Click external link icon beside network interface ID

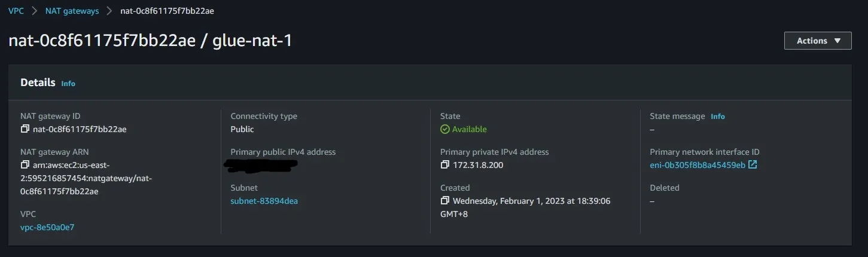[x=753, y=165]
